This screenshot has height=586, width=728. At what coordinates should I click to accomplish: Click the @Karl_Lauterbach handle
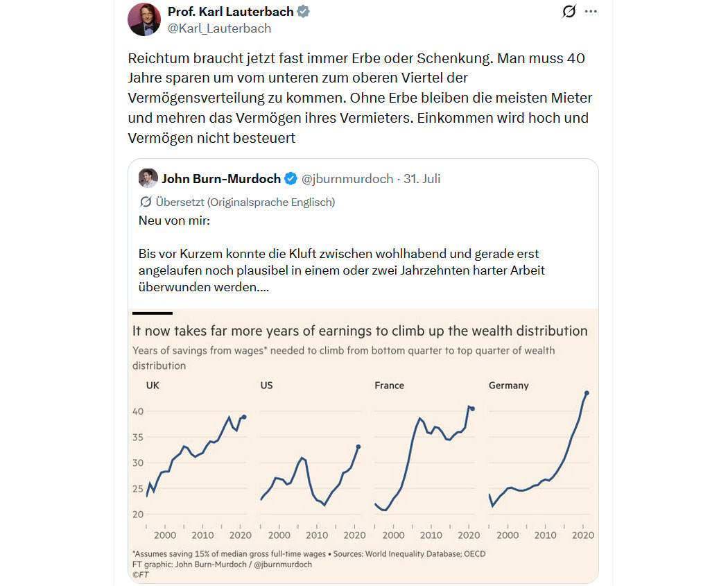[219, 28]
